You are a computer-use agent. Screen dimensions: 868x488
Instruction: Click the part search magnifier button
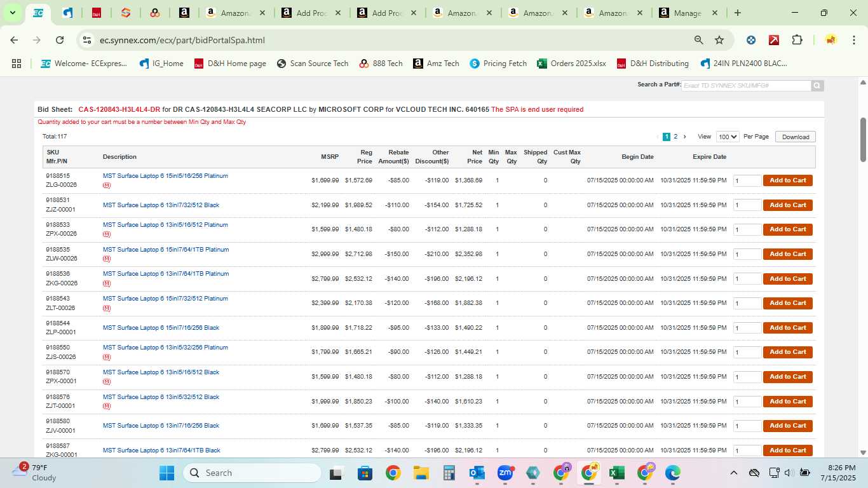coord(817,86)
